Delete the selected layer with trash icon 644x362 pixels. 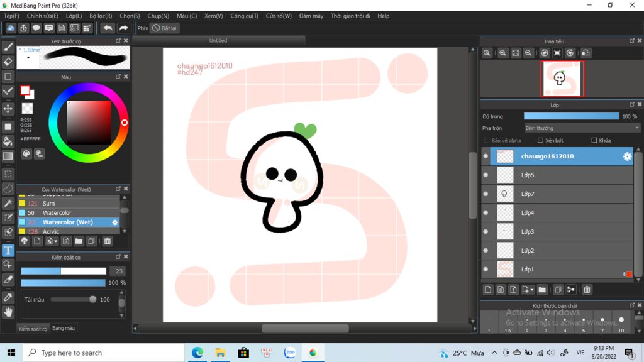(587, 290)
